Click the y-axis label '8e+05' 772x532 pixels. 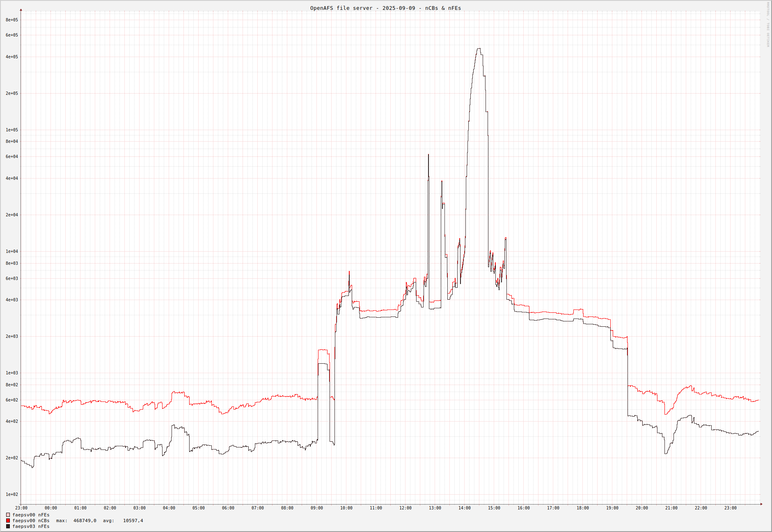coord(12,20)
